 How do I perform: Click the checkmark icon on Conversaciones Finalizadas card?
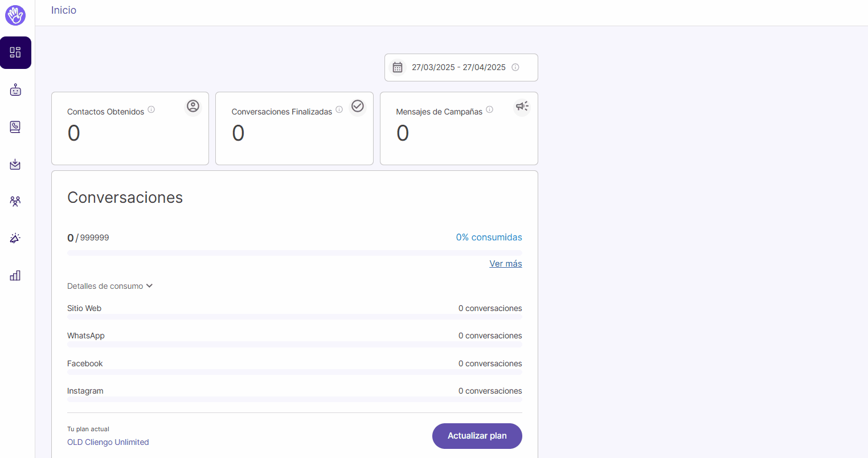(358, 106)
